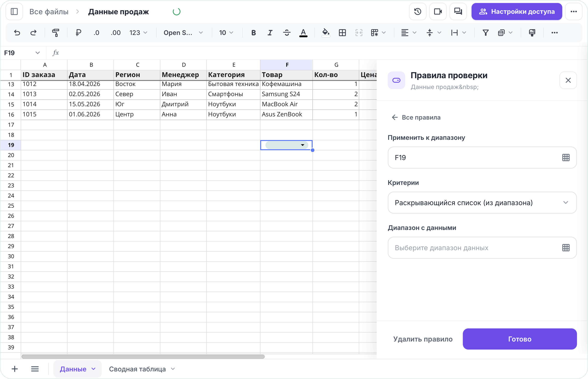Select the MacBook Air cell
The width and height of the screenshot is (588, 379).
(286, 104)
